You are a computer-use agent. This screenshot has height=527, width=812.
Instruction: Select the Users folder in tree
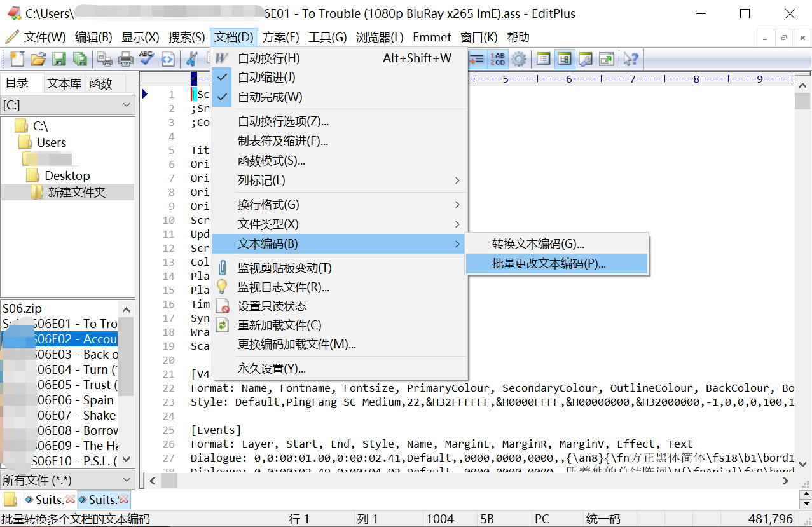coord(52,142)
